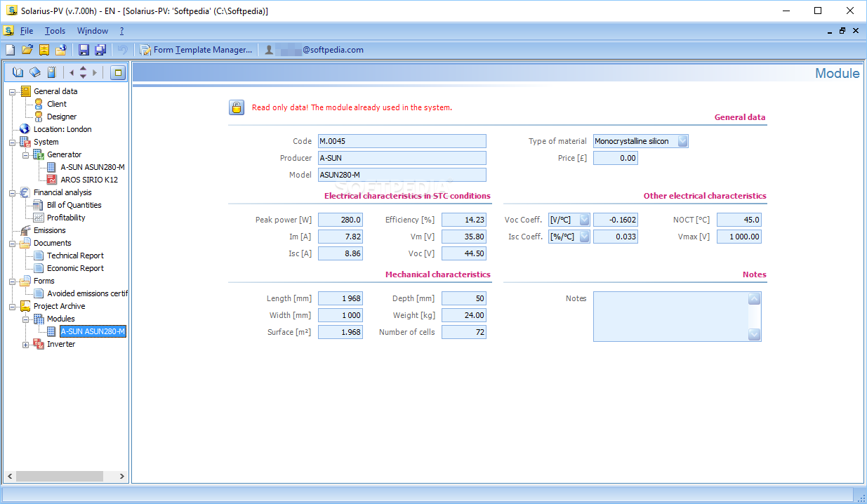The width and height of the screenshot is (867, 504).
Task: Click the open folder icon in toolbar
Action: [27, 50]
